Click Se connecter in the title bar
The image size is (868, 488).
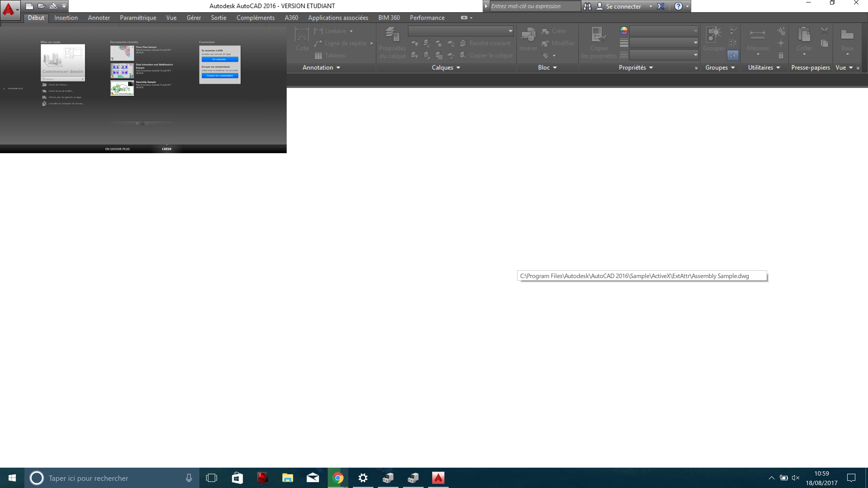(x=623, y=6)
